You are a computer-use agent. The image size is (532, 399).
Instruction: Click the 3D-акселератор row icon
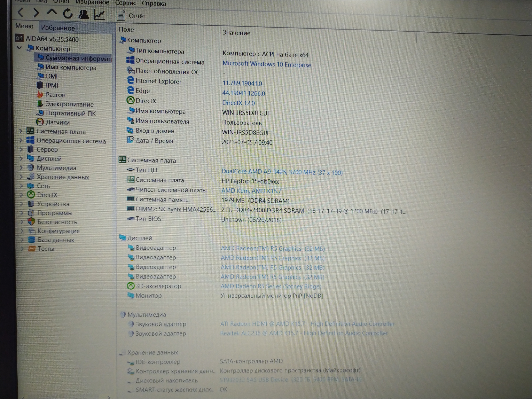[130, 286]
